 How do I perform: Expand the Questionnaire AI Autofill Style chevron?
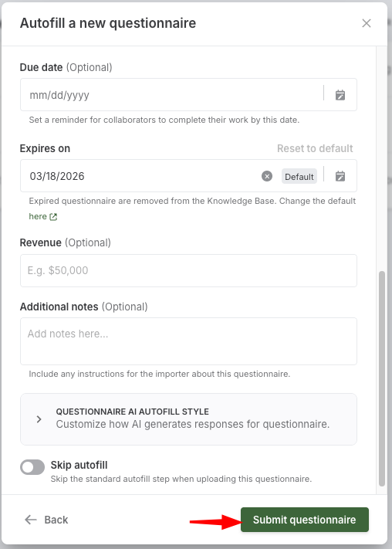pyautogui.click(x=39, y=419)
